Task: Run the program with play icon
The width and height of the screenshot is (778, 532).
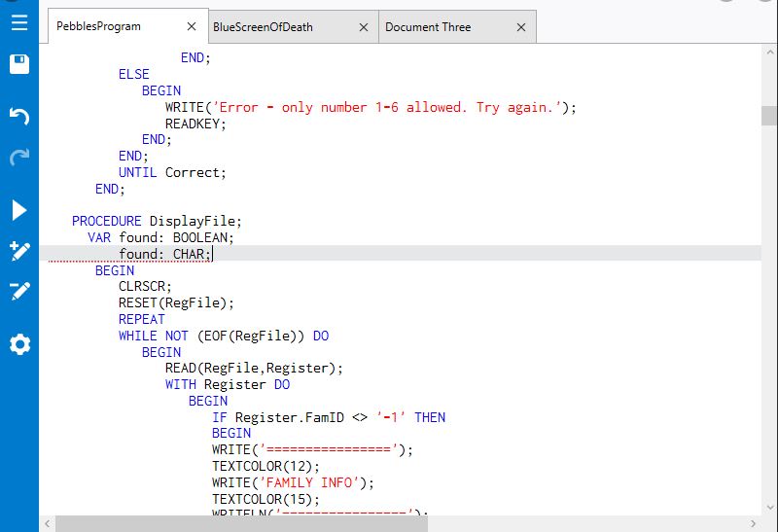Action: pyautogui.click(x=19, y=210)
